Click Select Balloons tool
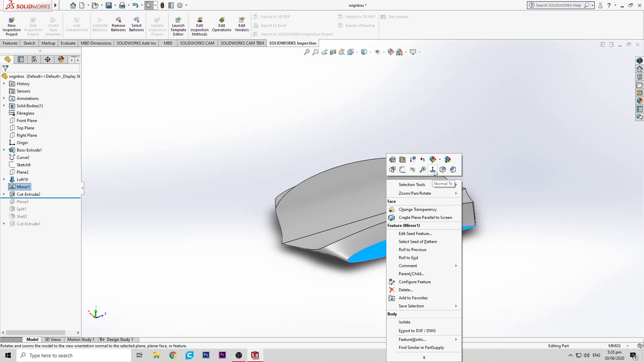Viewport: 644px width, 362px height. pyautogui.click(x=137, y=24)
